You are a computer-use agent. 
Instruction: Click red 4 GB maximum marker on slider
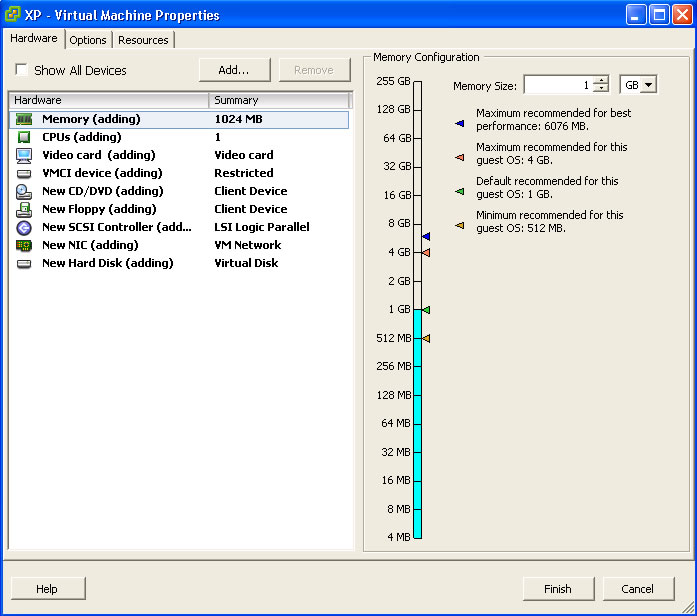[x=426, y=252]
